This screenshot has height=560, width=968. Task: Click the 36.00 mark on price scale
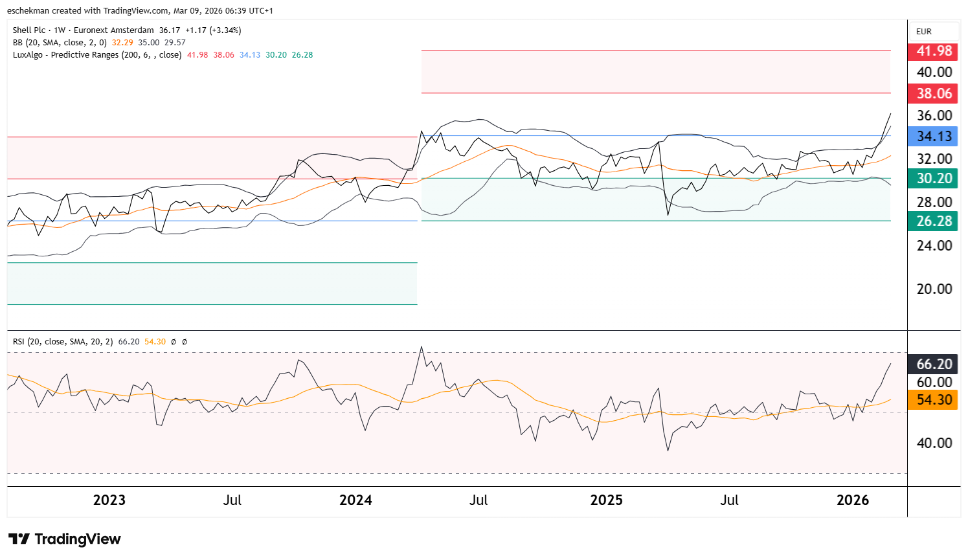point(934,116)
